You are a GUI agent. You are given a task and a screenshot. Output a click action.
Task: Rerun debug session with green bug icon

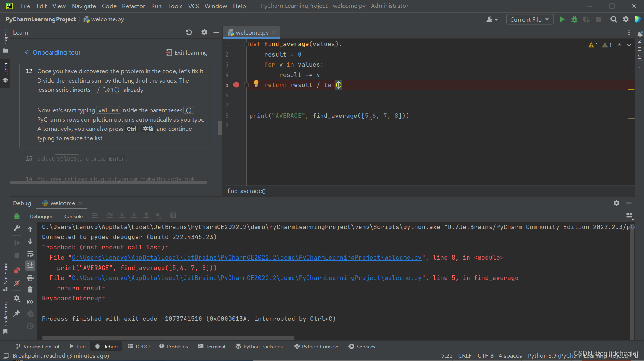point(17,216)
